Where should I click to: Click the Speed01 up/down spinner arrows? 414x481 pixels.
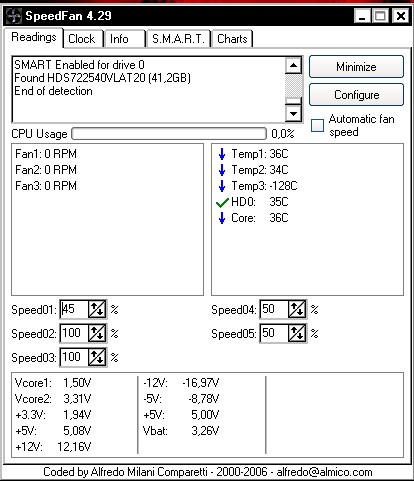point(97,309)
